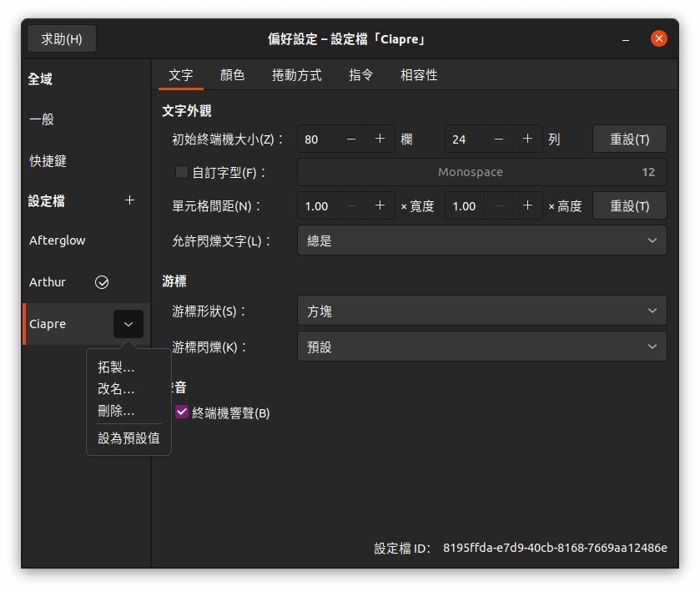Screen dimensions: 700x592
Task: Increase the initial terminal rows value
Action: (527, 139)
